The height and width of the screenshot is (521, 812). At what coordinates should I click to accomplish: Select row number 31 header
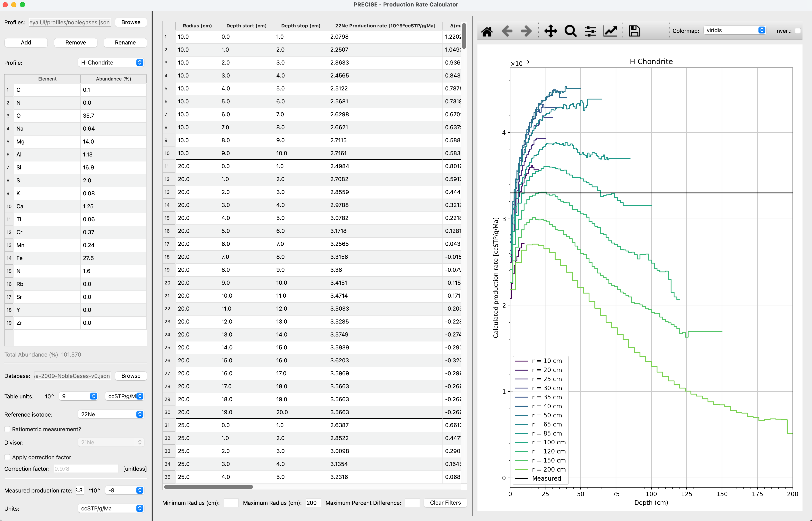(x=169, y=425)
